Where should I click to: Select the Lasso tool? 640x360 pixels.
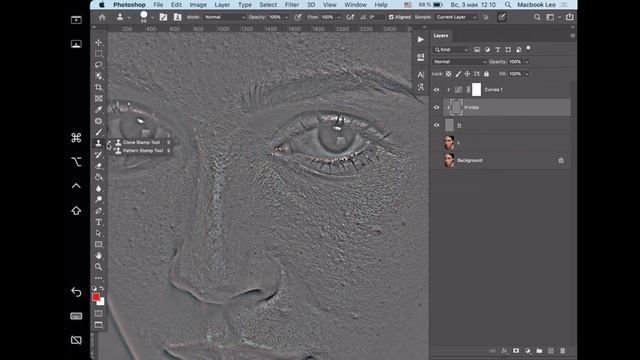[98, 65]
